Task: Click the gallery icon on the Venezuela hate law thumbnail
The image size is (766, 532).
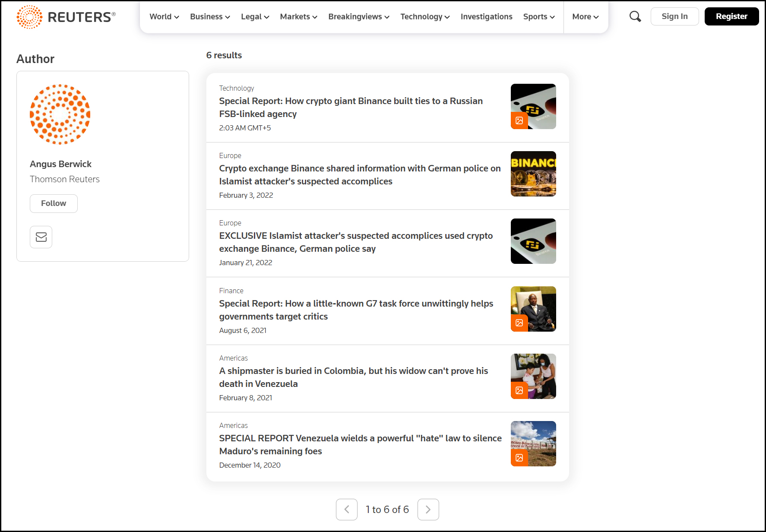Action: click(x=519, y=458)
